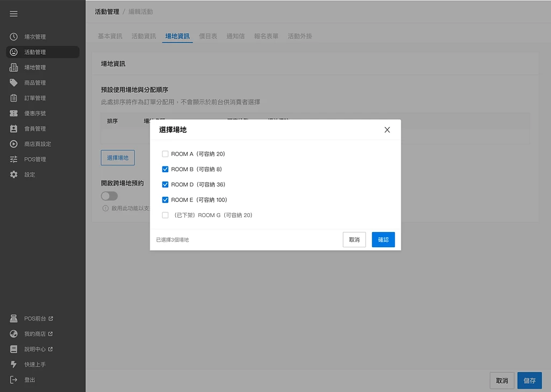Click the page-bottom 儲存 button
The width and height of the screenshot is (551, 392).
coord(530,380)
